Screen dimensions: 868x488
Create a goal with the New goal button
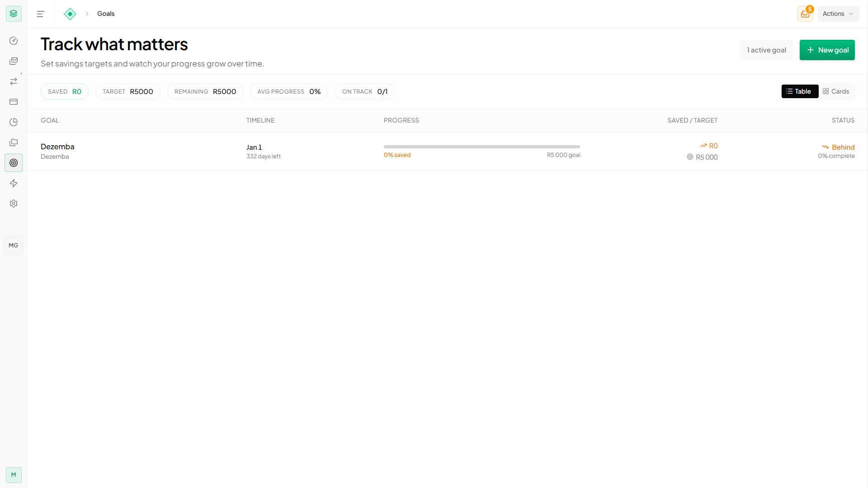(827, 50)
